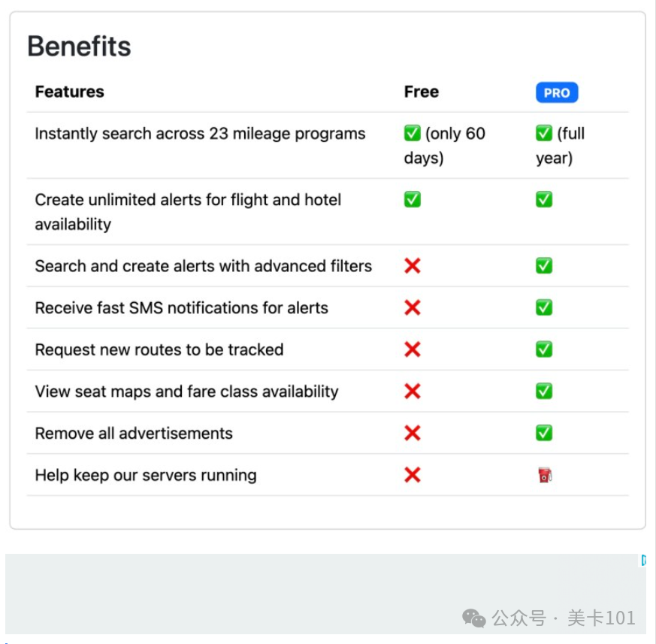Click the green check beside 'only 60 days'
The width and height of the screenshot is (656, 644).
point(412,134)
